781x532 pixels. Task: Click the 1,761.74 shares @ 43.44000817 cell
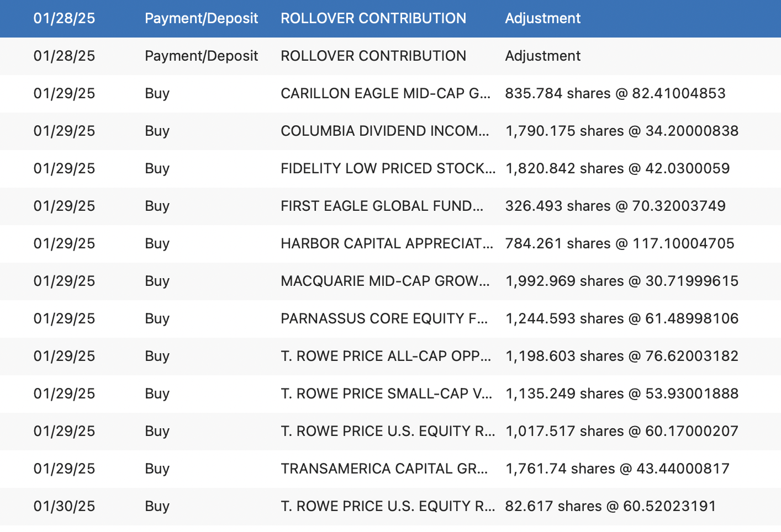[618, 469]
